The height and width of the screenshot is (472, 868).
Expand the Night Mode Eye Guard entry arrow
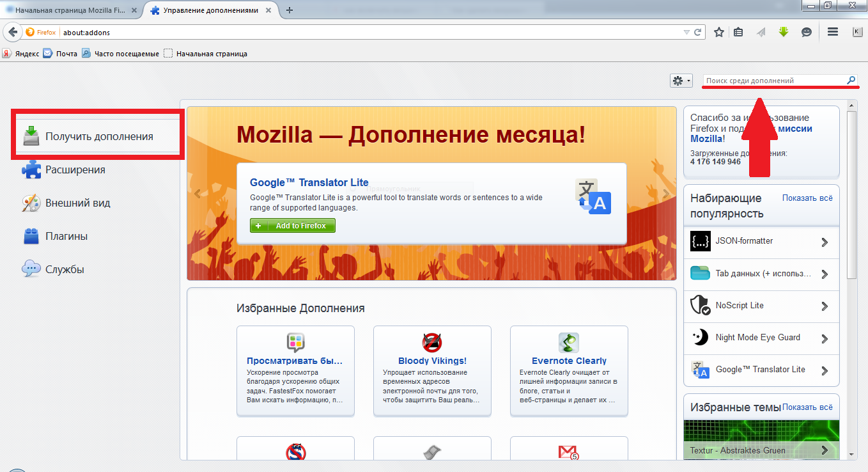point(825,338)
